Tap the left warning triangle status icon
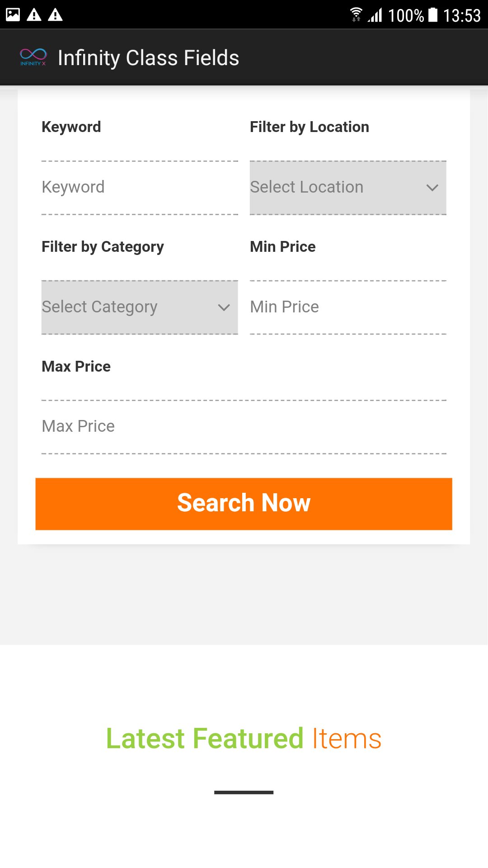The height and width of the screenshot is (868, 488). 34,15
